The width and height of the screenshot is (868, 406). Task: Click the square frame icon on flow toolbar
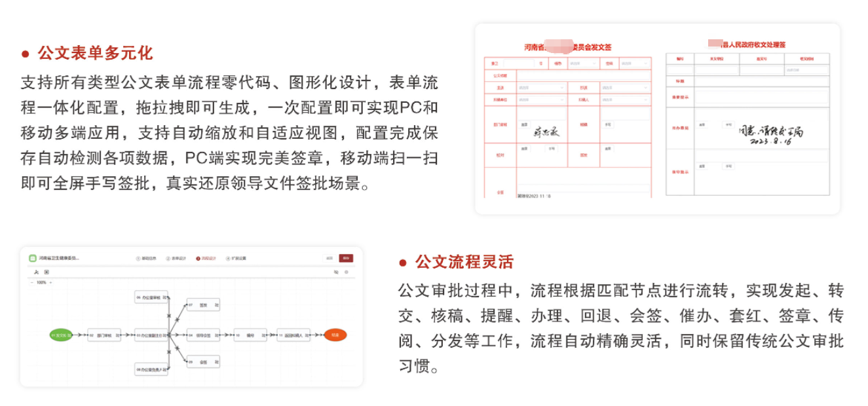[x=46, y=271]
